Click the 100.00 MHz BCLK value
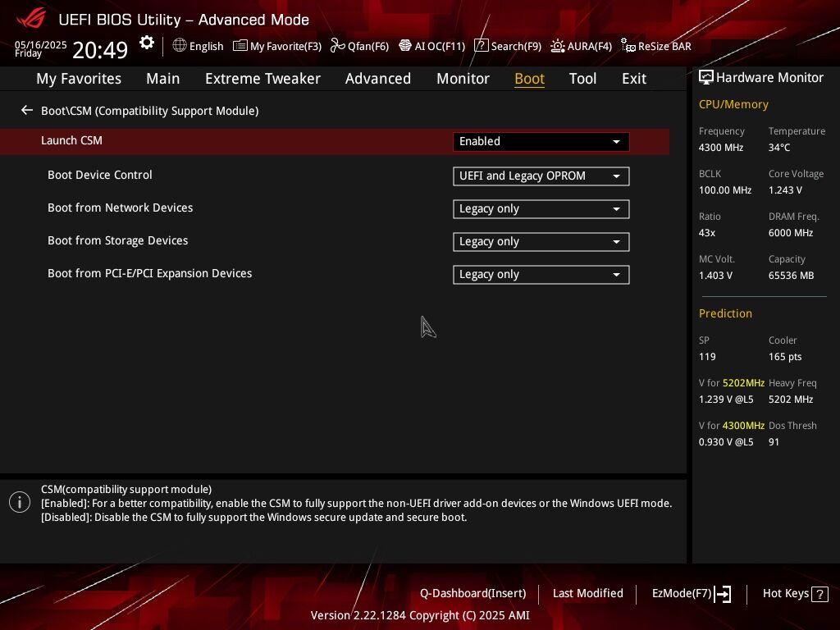Image resolution: width=840 pixels, height=630 pixels. (725, 190)
